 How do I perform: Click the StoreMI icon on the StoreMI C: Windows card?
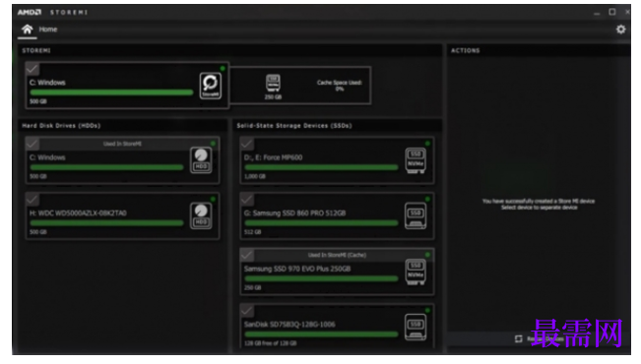(x=211, y=86)
